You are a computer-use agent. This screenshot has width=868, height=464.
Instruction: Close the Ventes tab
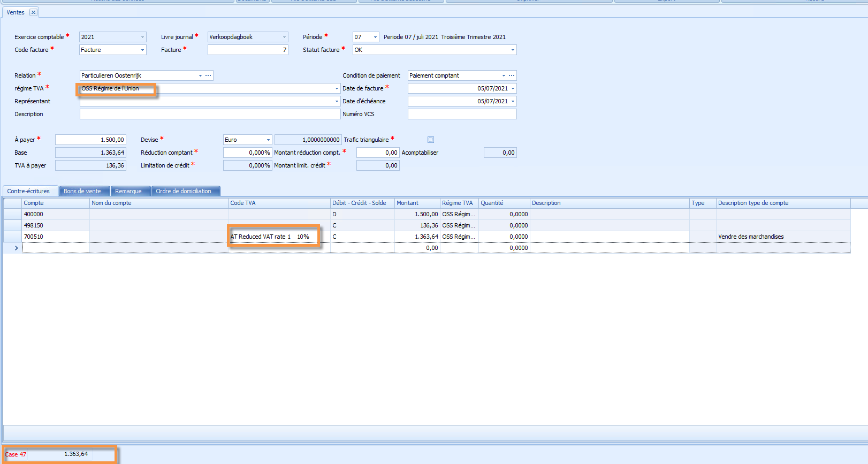(33, 12)
